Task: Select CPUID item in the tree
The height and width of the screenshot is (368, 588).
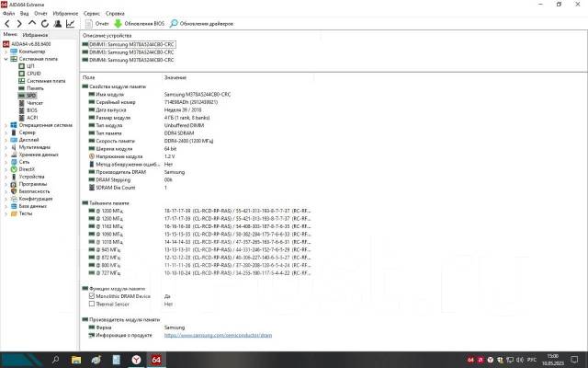Action: 32,74
